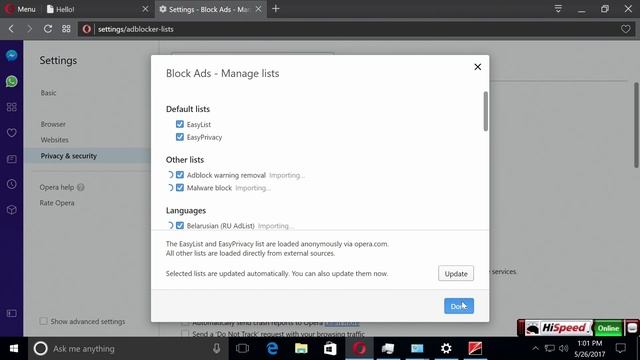Select Basic settings section
The width and height of the screenshot is (640, 360).
pyautogui.click(x=48, y=93)
